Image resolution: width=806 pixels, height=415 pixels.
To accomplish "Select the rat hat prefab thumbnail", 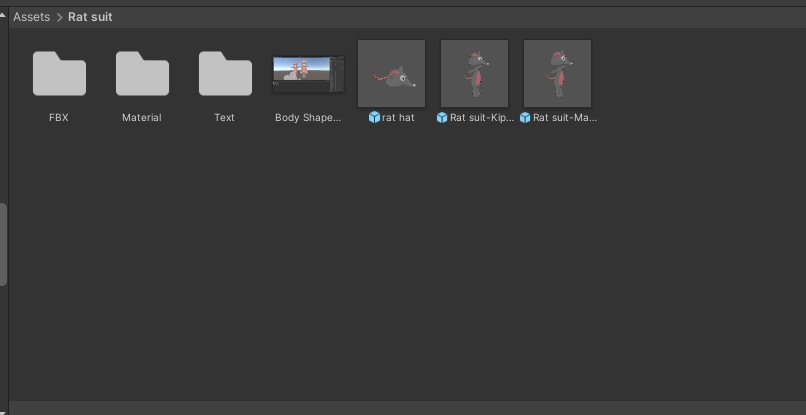I will (x=391, y=73).
